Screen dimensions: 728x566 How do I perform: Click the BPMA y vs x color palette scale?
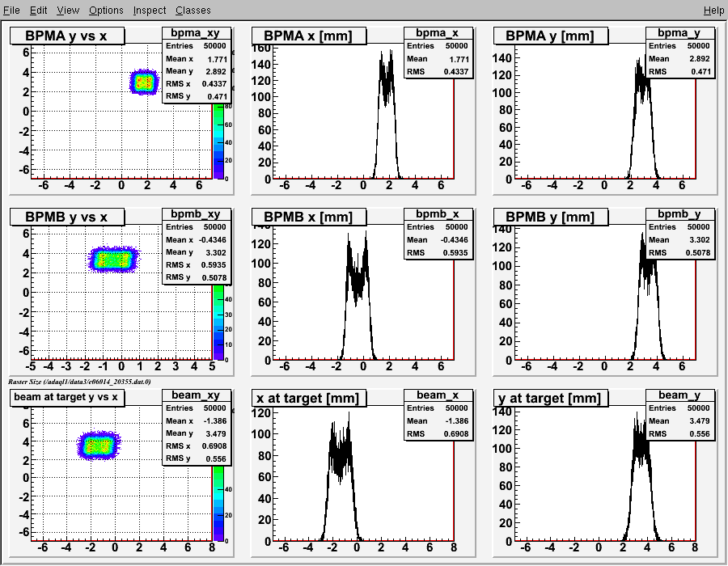click(x=218, y=141)
